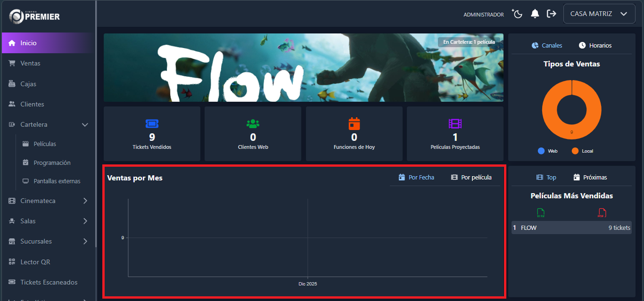The image size is (644, 301).
Task: Open the CASA MATRIZ branch dropdown
Action: [599, 14]
